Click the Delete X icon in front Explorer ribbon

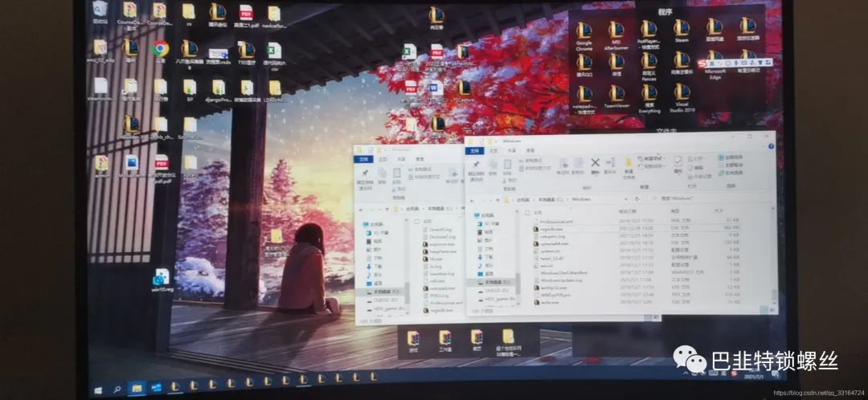[595, 165]
